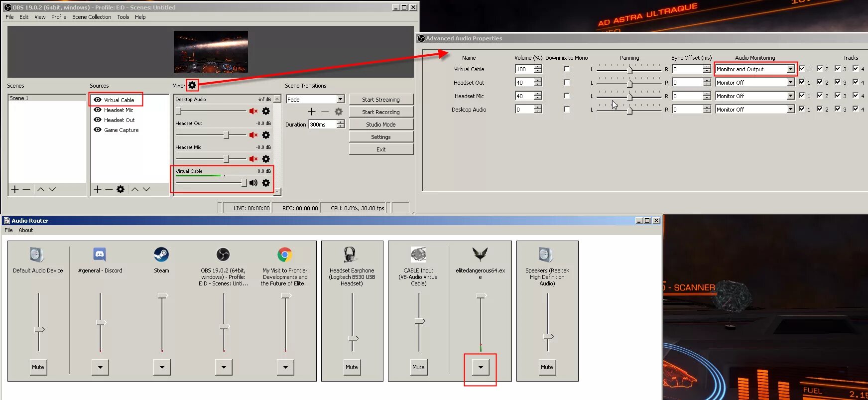Toggle visibility of Headset Mic source
The width and height of the screenshot is (868, 400).
point(98,110)
